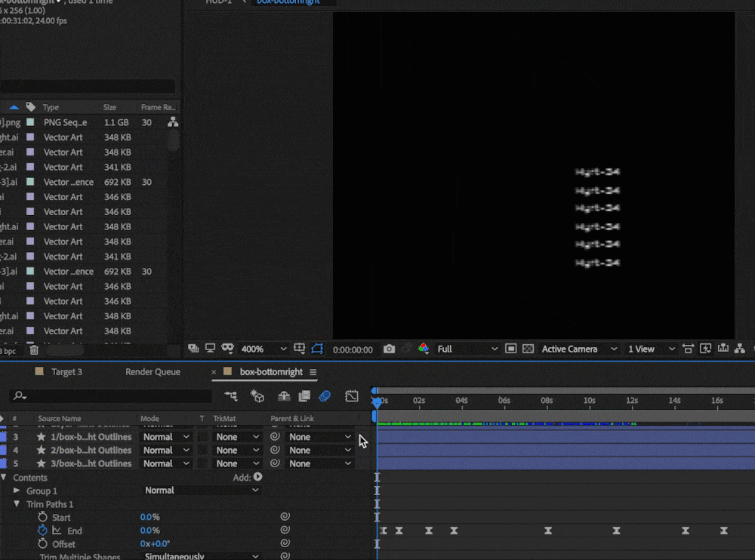
Task: Click the expression pick whip for Start
Action: (285, 517)
